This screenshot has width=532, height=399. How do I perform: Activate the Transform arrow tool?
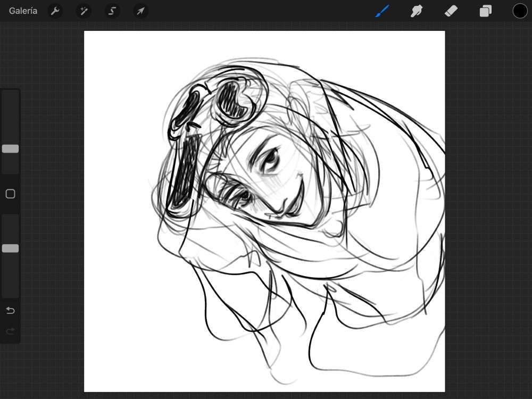click(140, 11)
